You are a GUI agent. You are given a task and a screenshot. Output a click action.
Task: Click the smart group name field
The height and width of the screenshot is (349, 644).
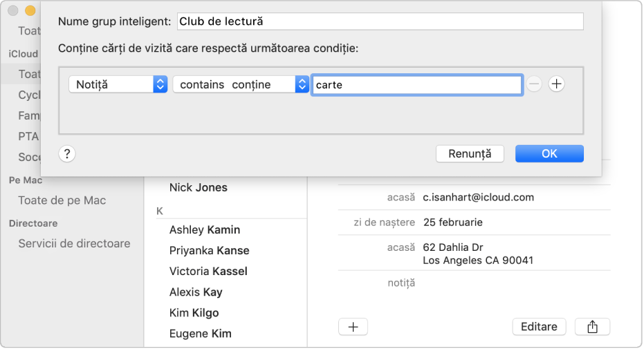380,21
